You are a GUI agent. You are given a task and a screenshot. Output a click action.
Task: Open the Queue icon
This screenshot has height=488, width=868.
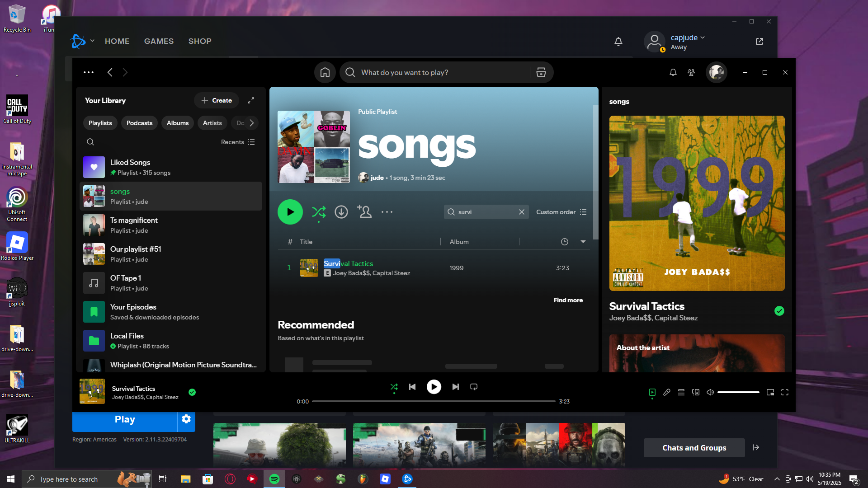click(x=681, y=392)
